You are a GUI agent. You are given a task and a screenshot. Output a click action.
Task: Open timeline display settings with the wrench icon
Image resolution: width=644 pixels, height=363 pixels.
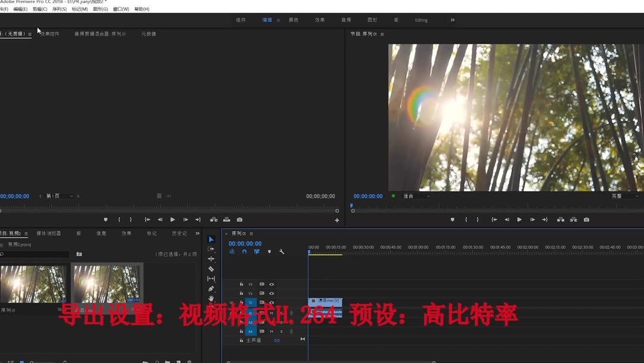tap(281, 251)
